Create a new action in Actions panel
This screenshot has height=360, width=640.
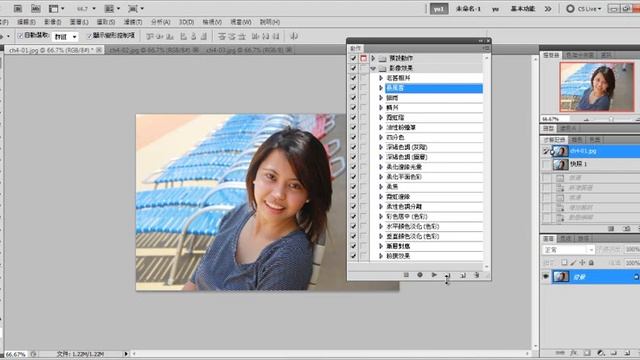pos(462,275)
